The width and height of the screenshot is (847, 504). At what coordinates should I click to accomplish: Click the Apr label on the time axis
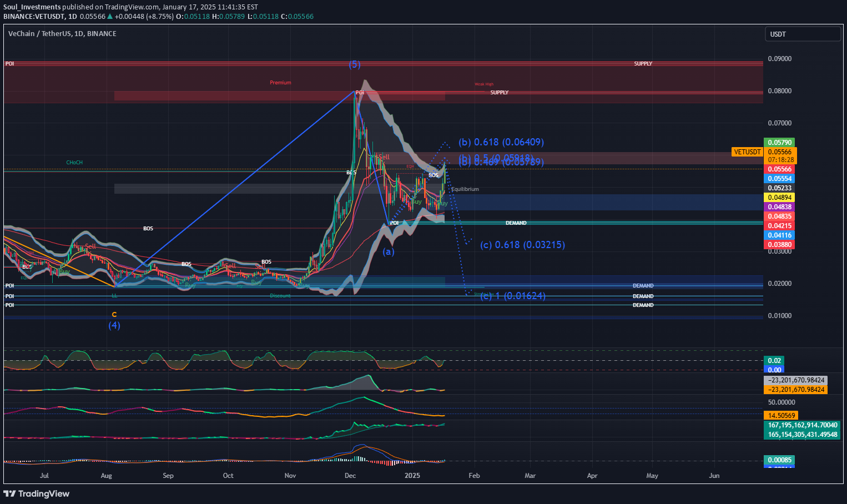pos(592,476)
